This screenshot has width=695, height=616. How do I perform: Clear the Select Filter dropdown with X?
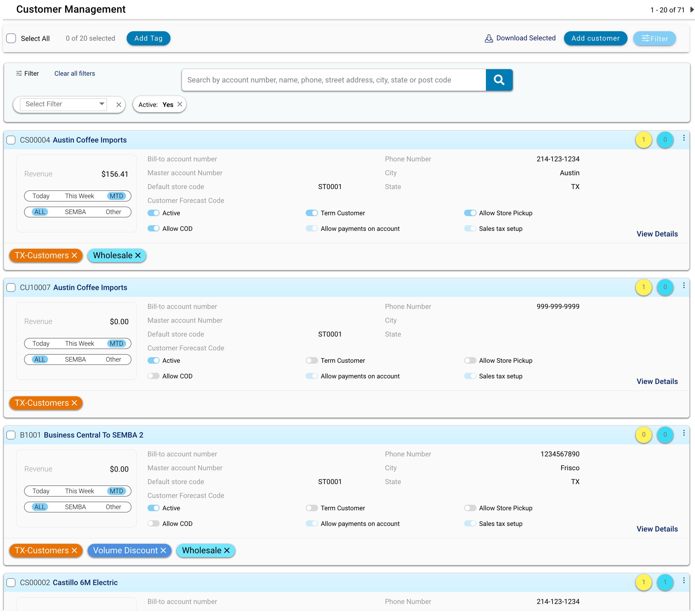(119, 105)
